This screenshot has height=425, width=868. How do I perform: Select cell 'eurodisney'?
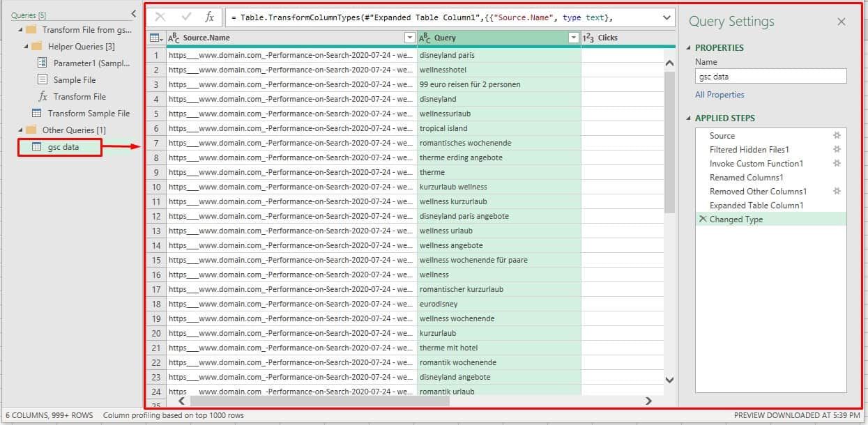(x=499, y=304)
